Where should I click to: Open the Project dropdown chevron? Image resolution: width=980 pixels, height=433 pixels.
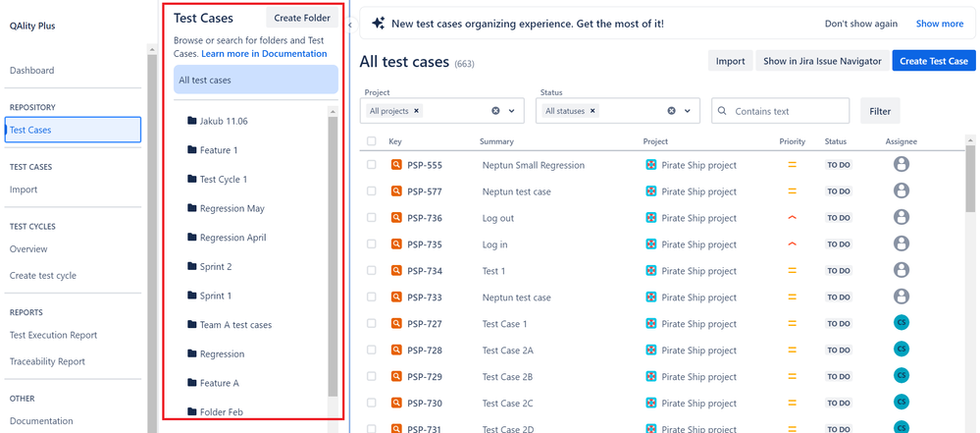(x=512, y=111)
